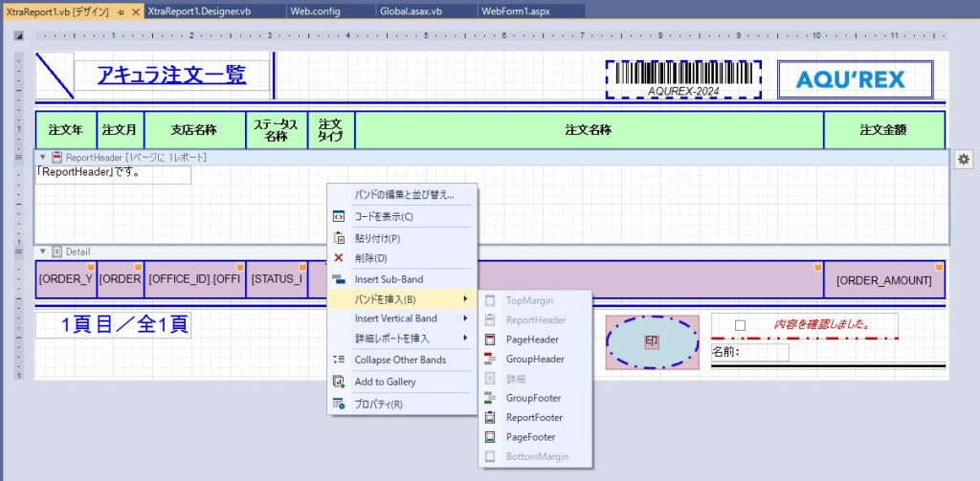
Task: Click the diagonal line shape in header
Action: [55, 76]
